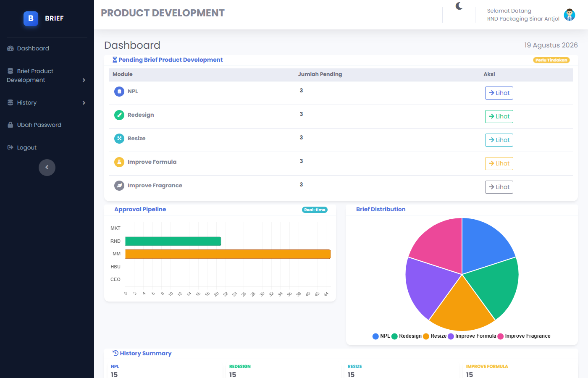This screenshot has width=588, height=378.
Task: Click Lihat button for Improve Formula
Action: pyautogui.click(x=499, y=163)
